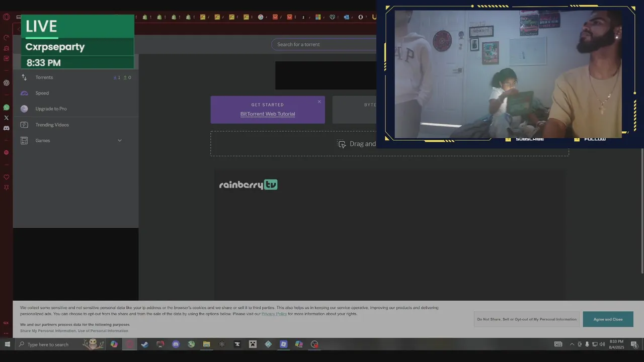Click the page vertical scrollbar
This screenshot has width=644, height=362.
coord(642,211)
